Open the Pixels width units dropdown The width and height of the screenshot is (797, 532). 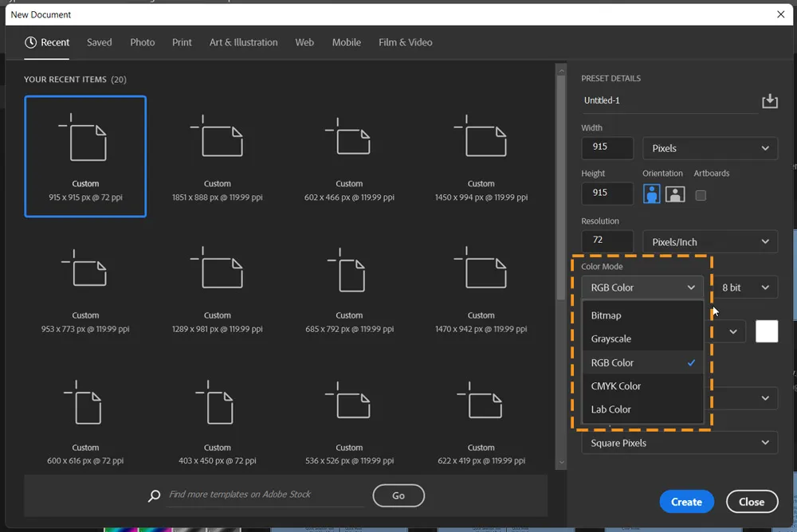[x=709, y=148]
